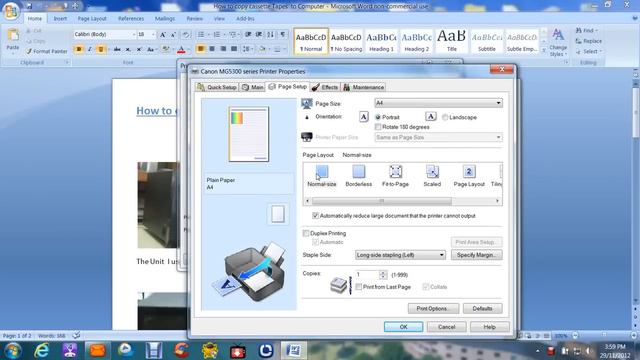The width and height of the screenshot is (640, 360).
Task: Open the Insert ribbon tab in Word
Action: (x=60, y=19)
